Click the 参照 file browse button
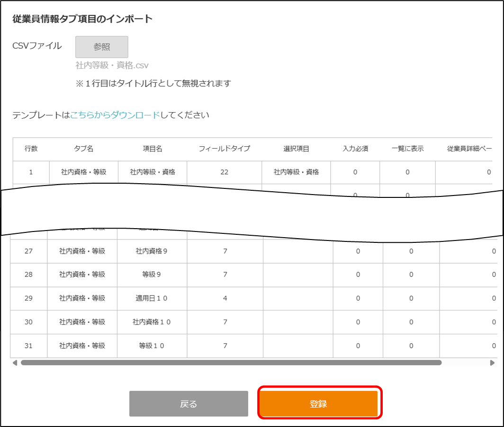 tap(101, 47)
